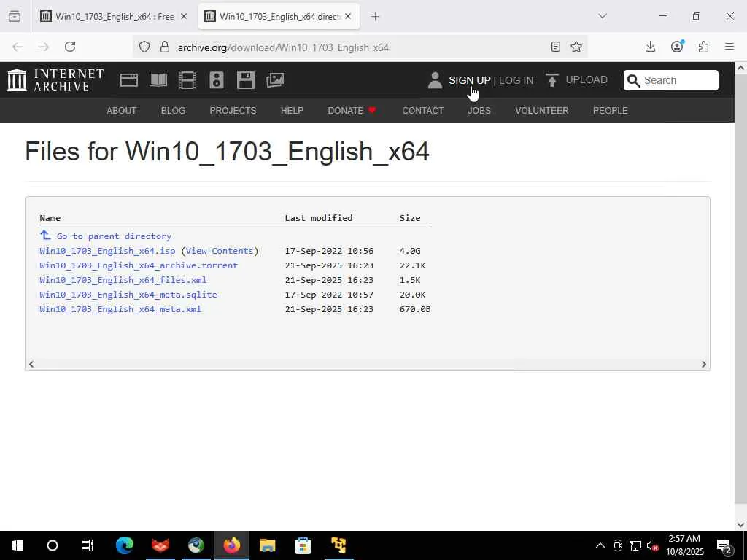Click the parent directory up-arrow icon
Image resolution: width=747 pixels, height=560 pixels.
point(45,236)
